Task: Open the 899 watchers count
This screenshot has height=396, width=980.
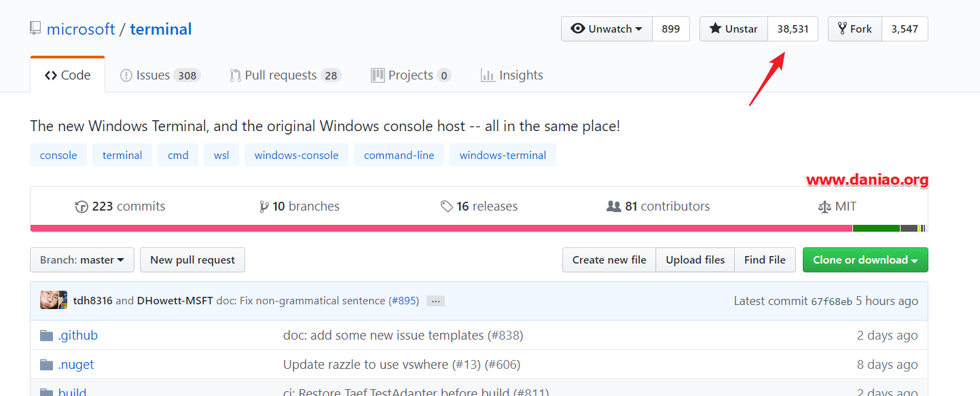Action: [671, 29]
